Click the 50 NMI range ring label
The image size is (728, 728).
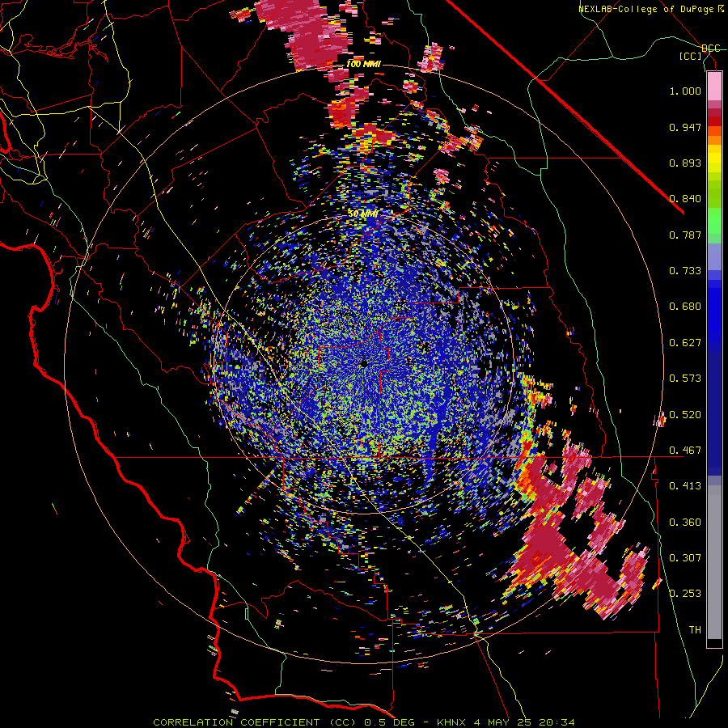pos(363,214)
